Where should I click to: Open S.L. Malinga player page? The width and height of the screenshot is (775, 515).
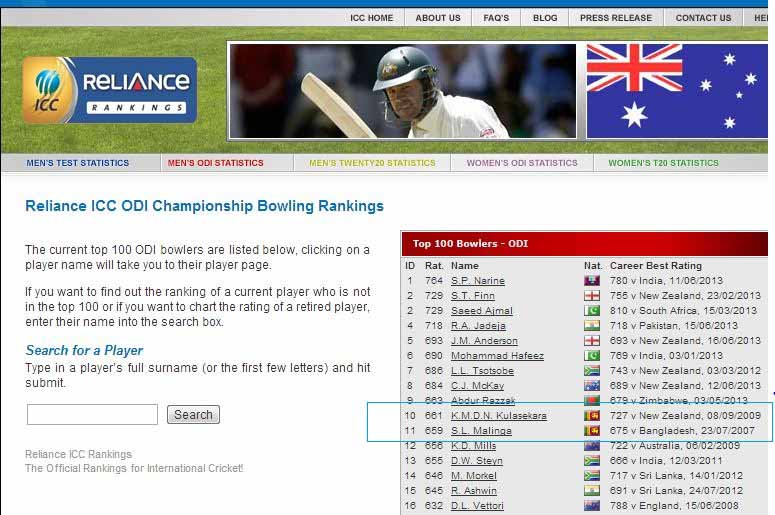[x=481, y=430]
